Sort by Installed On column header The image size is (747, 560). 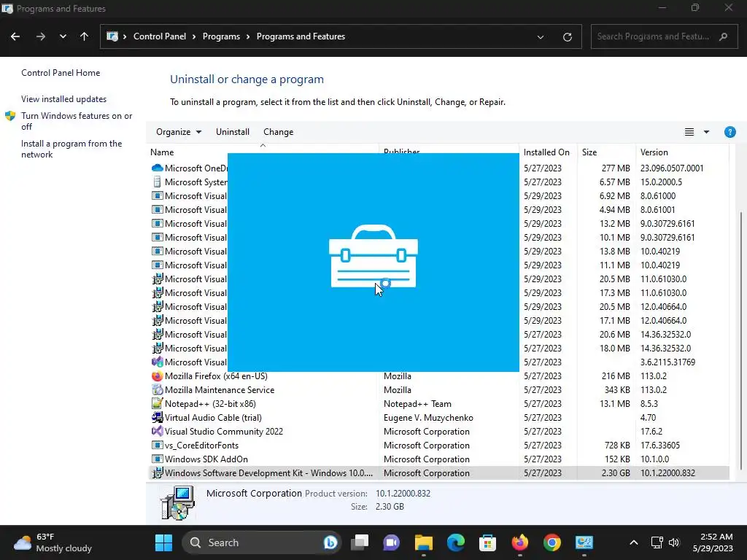click(x=546, y=152)
